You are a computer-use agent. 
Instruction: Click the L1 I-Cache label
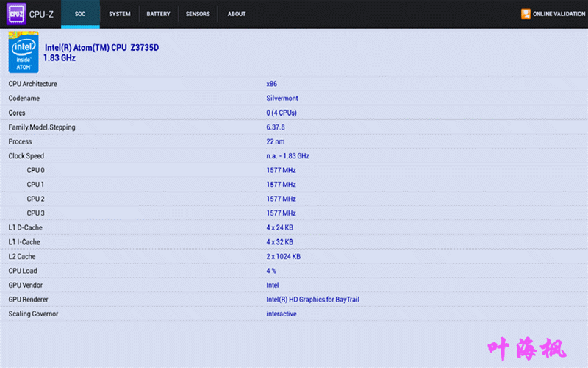[24, 242]
